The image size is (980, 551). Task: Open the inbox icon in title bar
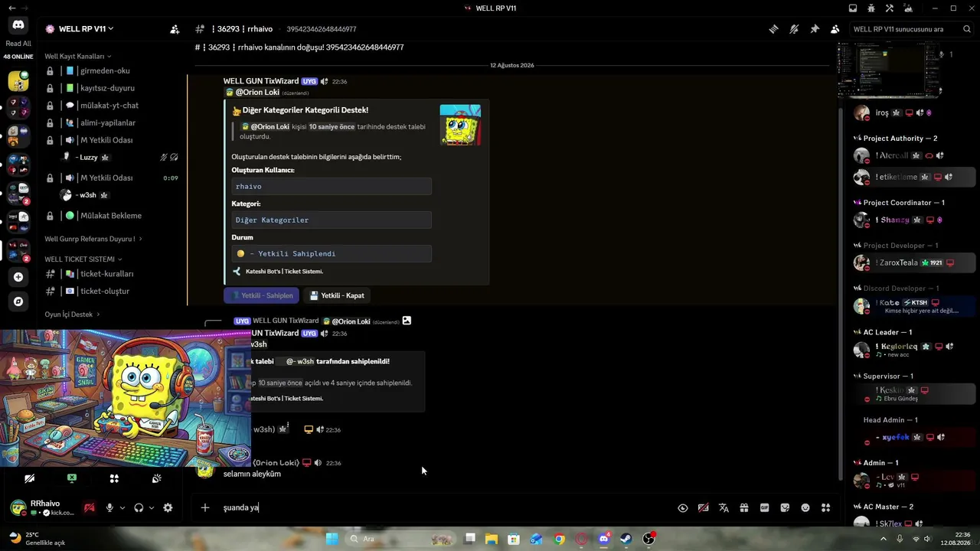853,8
